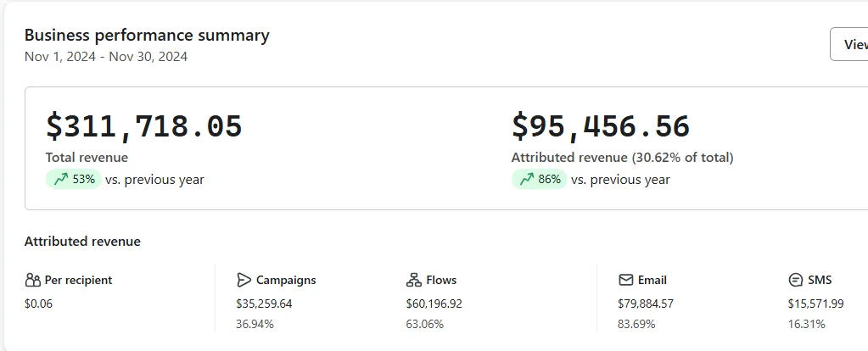
Task: Click the $311,718.05 total revenue figure
Action: click(x=143, y=126)
